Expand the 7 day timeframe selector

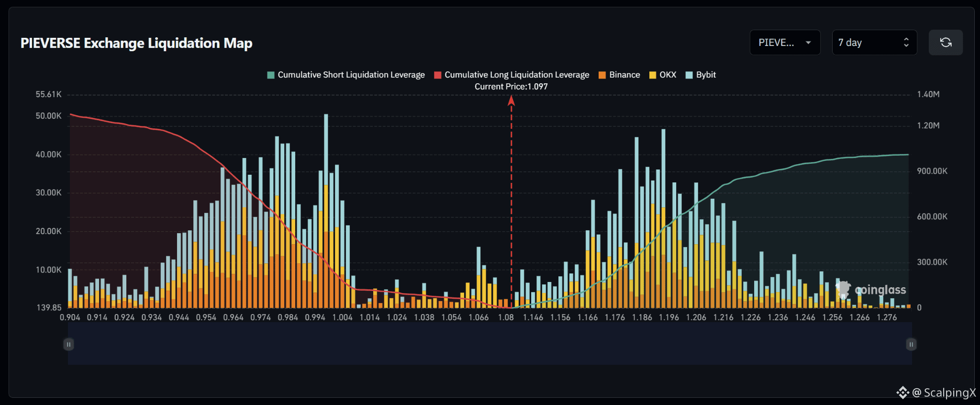pos(874,43)
